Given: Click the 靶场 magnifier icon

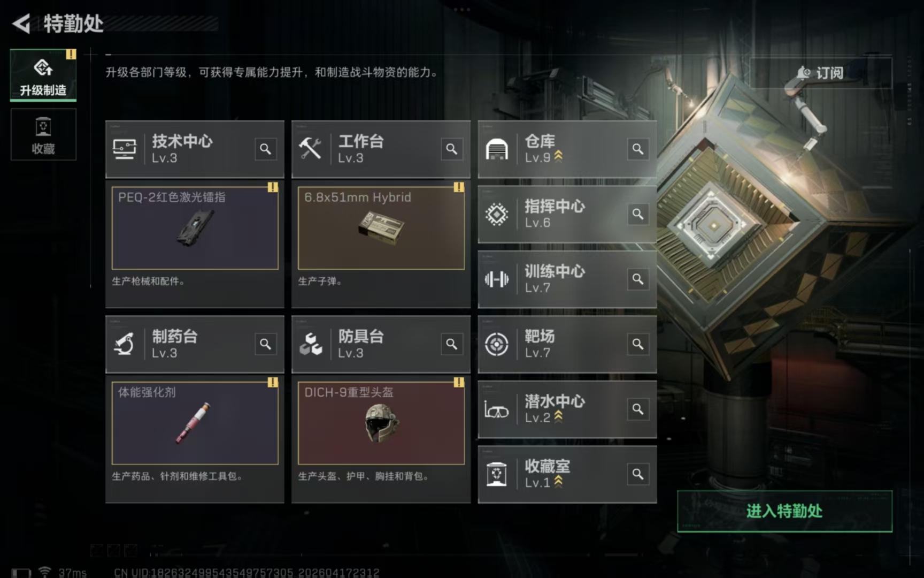Looking at the screenshot, I should coord(637,344).
